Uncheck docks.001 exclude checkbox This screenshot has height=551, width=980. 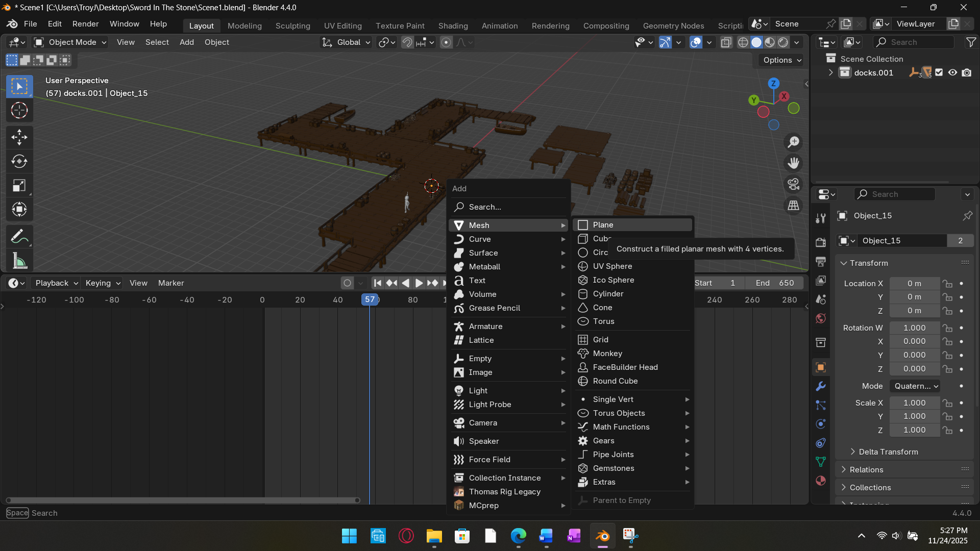tap(939, 72)
